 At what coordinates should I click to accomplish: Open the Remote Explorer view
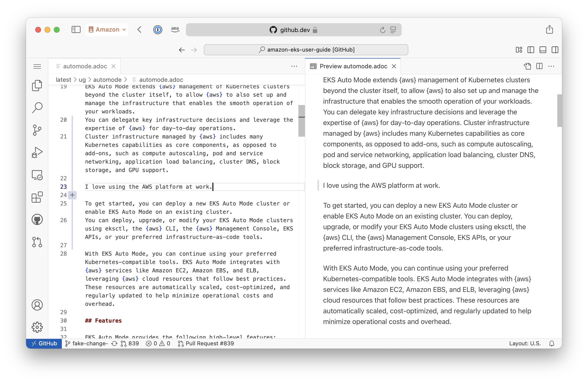pos(37,175)
